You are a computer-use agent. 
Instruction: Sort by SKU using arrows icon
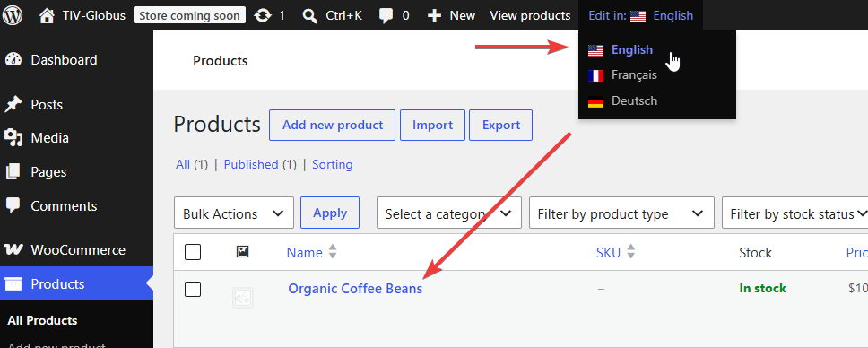[630, 252]
